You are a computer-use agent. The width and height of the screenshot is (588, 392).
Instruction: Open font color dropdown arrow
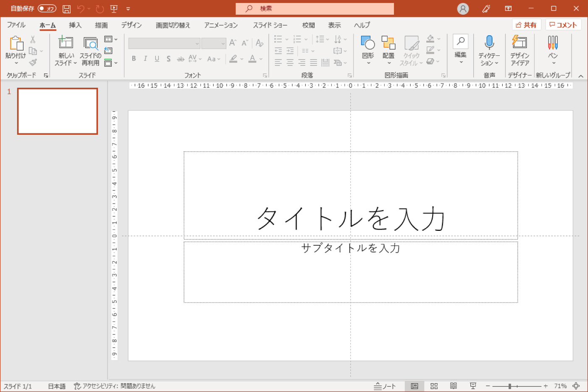coord(261,59)
